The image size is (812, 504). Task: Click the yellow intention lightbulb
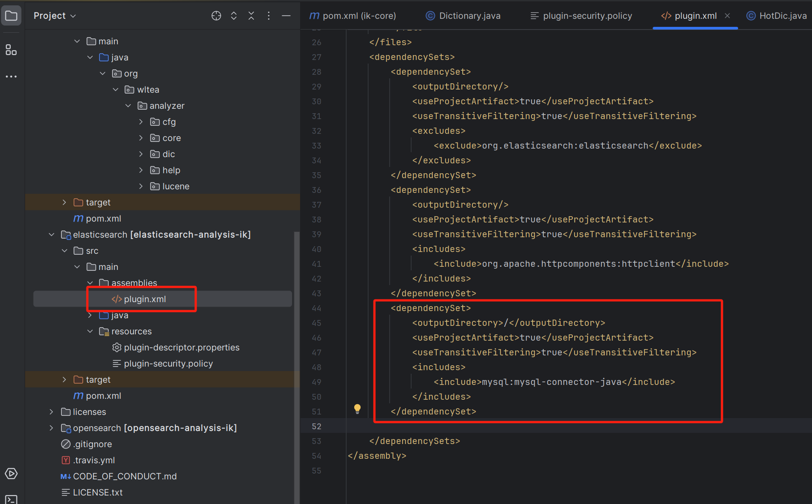coord(357,409)
